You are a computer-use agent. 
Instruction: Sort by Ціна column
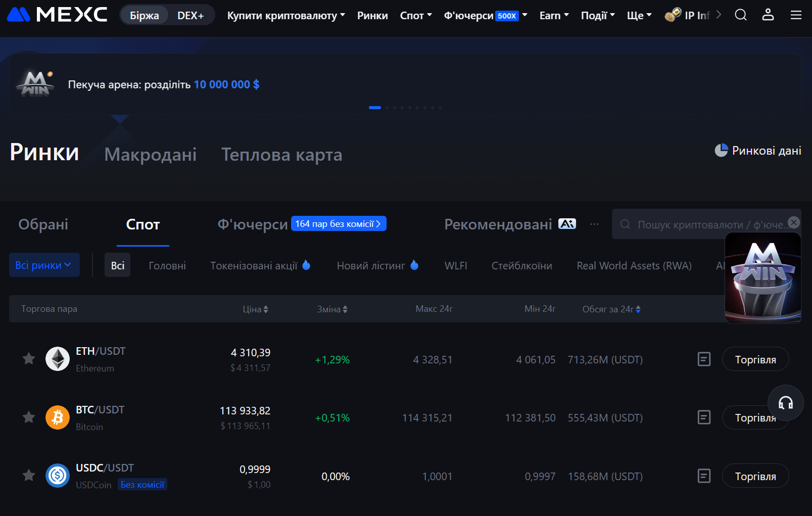(255, 309)
